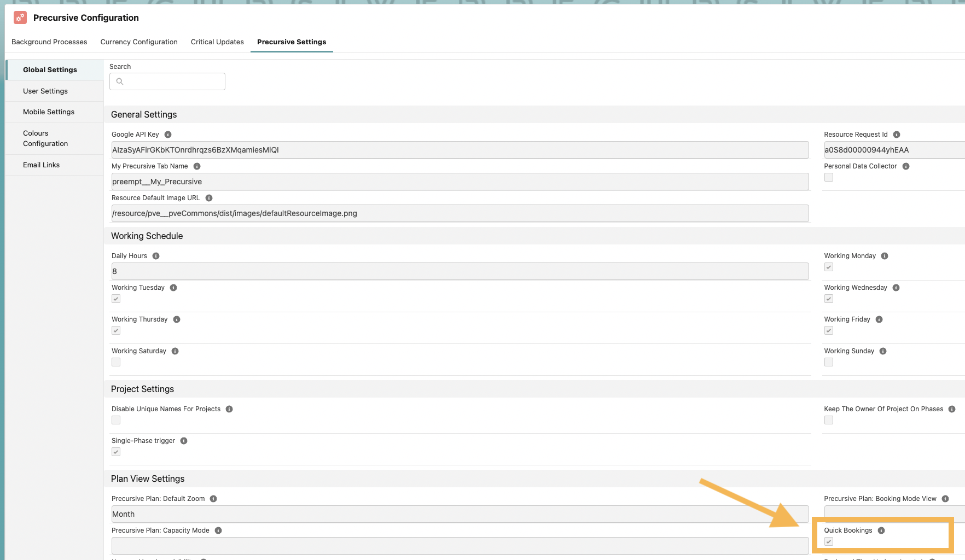Click the info icon for Single-Phase trigger
Image resolution: width=965 pixels, height=560 pixels.
pyautogui.click(x=184, y=440)
